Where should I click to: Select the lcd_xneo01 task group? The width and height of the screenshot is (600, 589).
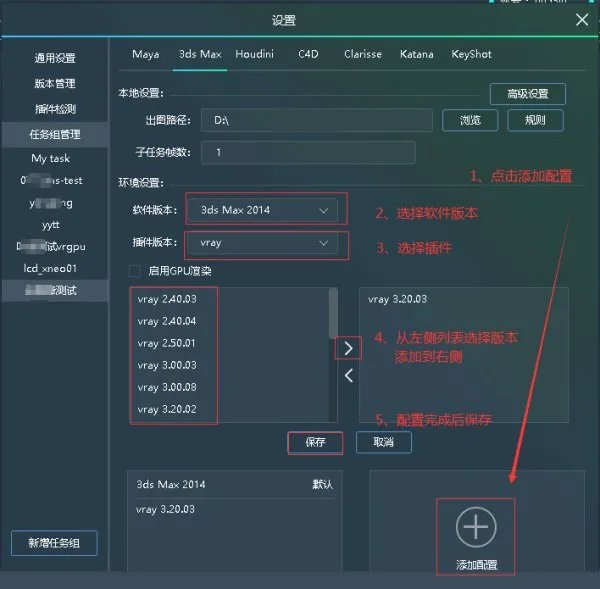click(51, 269)
